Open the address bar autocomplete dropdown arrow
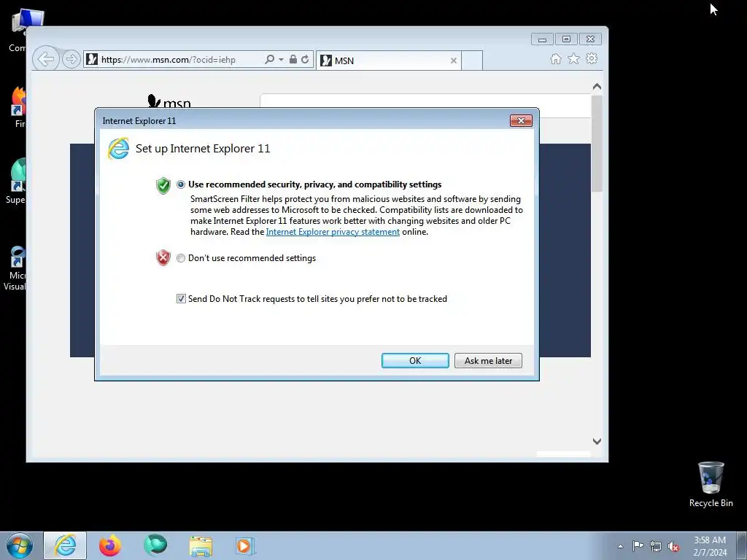The height and width of the screenshot is (560, 747). (281, 60)
